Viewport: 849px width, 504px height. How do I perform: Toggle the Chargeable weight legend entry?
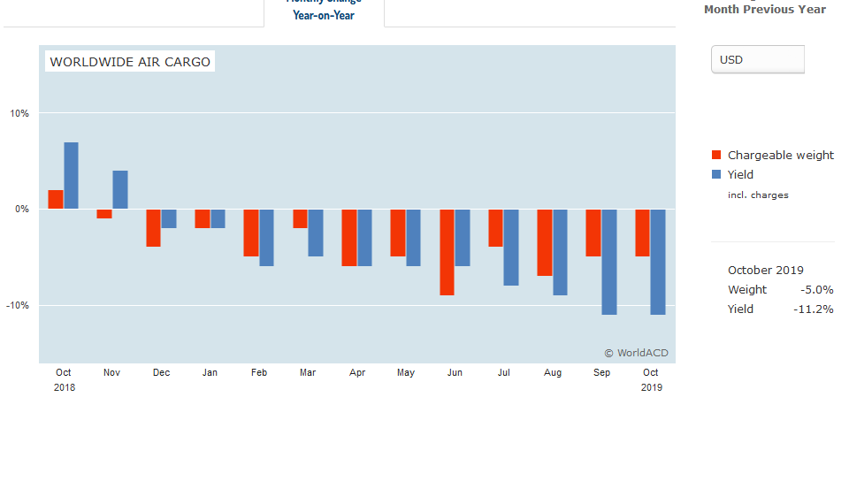pos(780,155)
